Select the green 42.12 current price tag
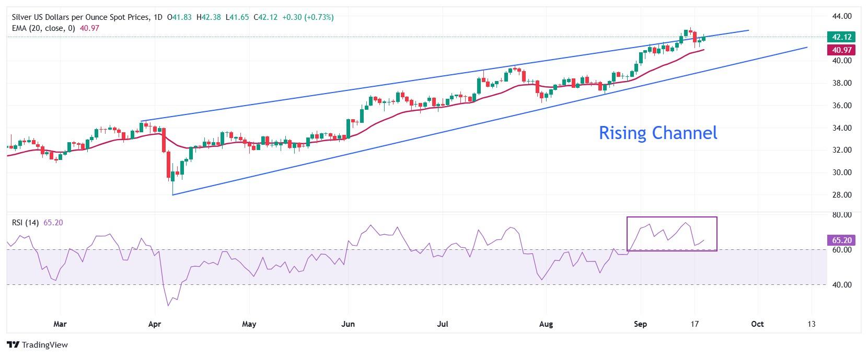 point(840,37)
